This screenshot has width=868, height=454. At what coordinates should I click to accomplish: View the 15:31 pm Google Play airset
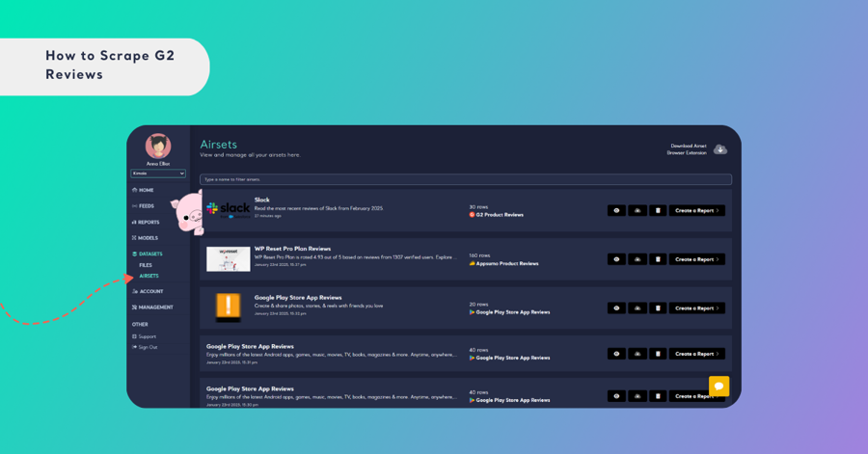point(616,354)
